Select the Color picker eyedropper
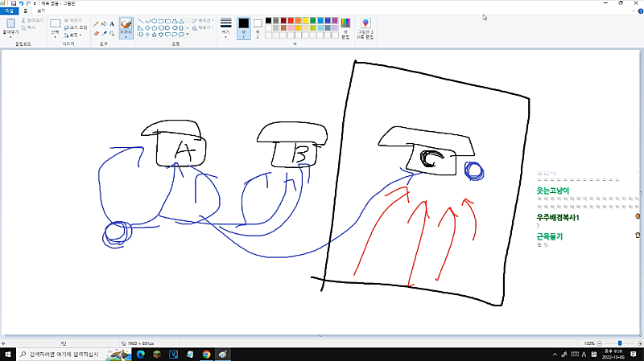This screenshot has height=361, width=644. click(104, 34)
